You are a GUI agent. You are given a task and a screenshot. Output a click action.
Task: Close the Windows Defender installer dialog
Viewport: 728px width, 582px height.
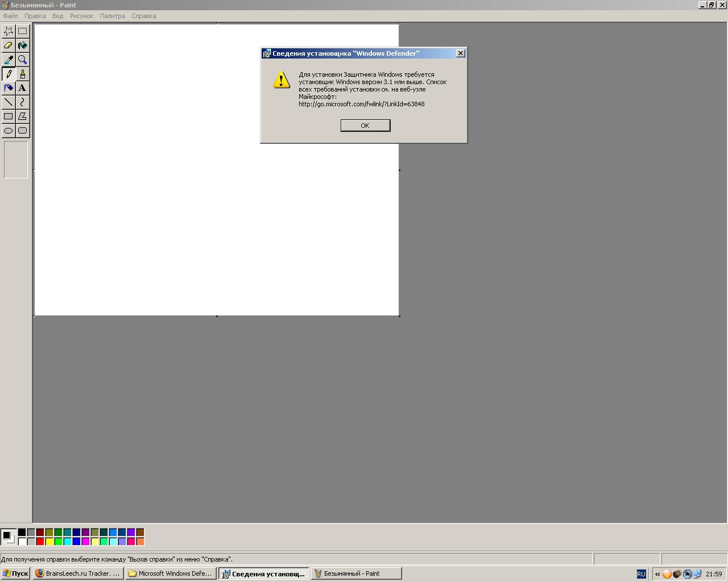pyautogui.click(x=461, y=53)
